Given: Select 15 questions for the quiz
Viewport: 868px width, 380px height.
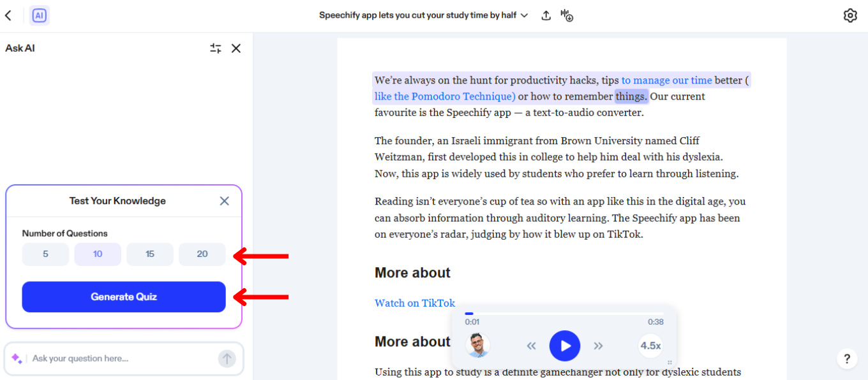Looking at the screenshot, I should click(x=150, y=254).
